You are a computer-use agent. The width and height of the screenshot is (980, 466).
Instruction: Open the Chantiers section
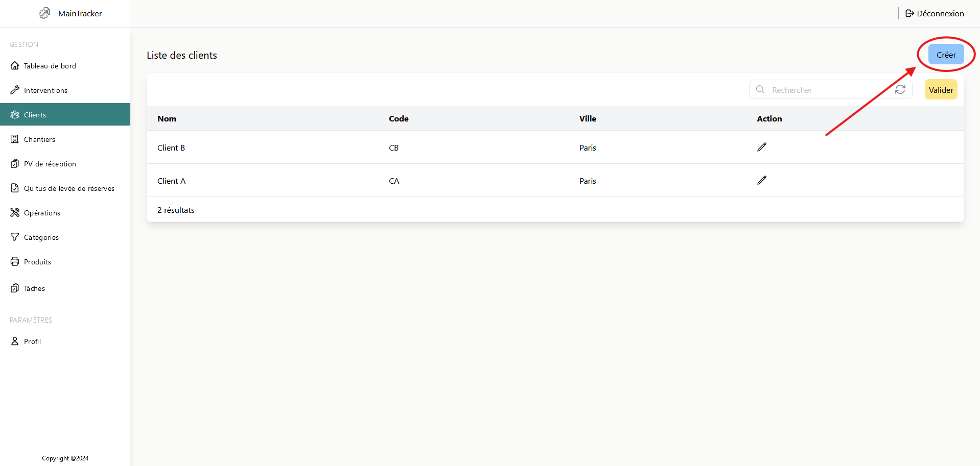pyautogui.click(x=39, y=139)
